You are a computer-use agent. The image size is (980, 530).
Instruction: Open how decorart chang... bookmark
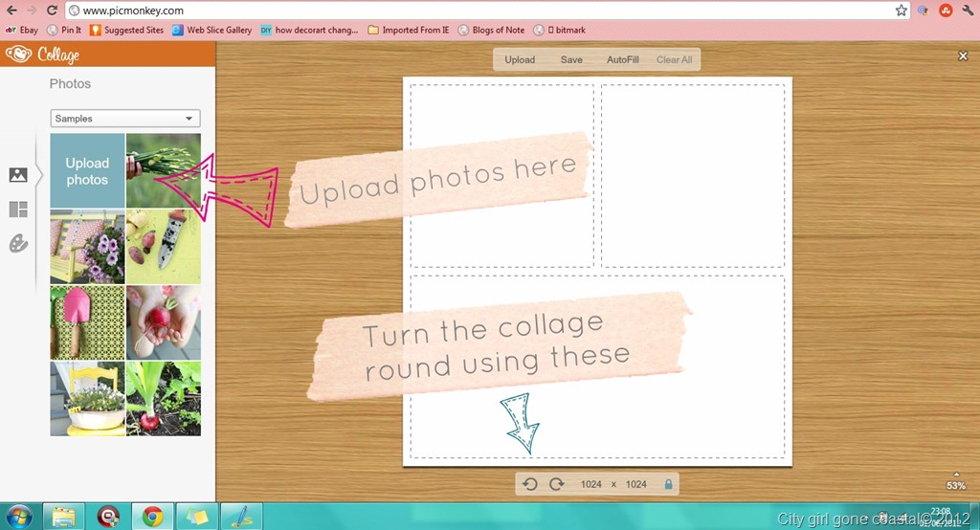point(309,30)
